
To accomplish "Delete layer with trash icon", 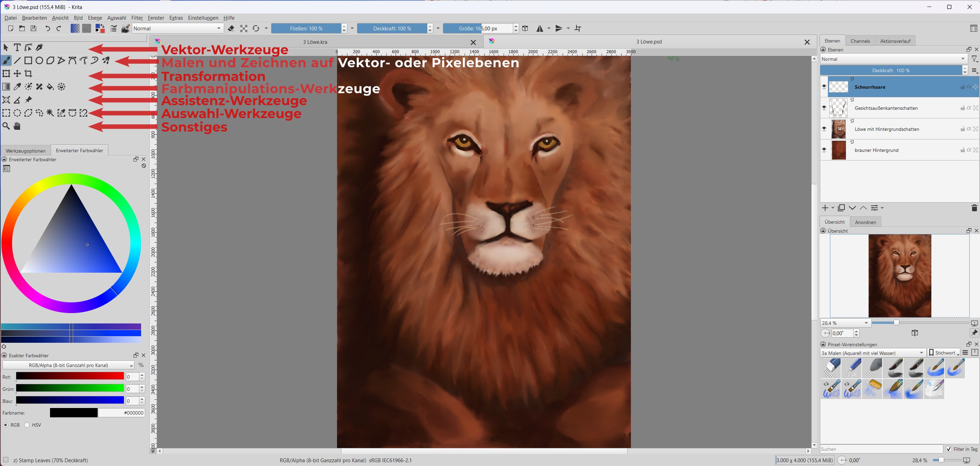I will [974, 208].
